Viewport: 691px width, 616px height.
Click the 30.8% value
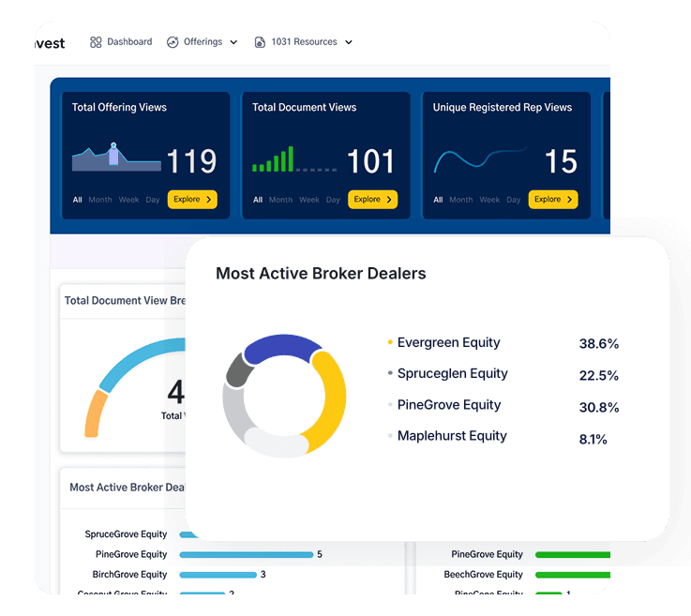pyautogui.click(x=599, y=407)
